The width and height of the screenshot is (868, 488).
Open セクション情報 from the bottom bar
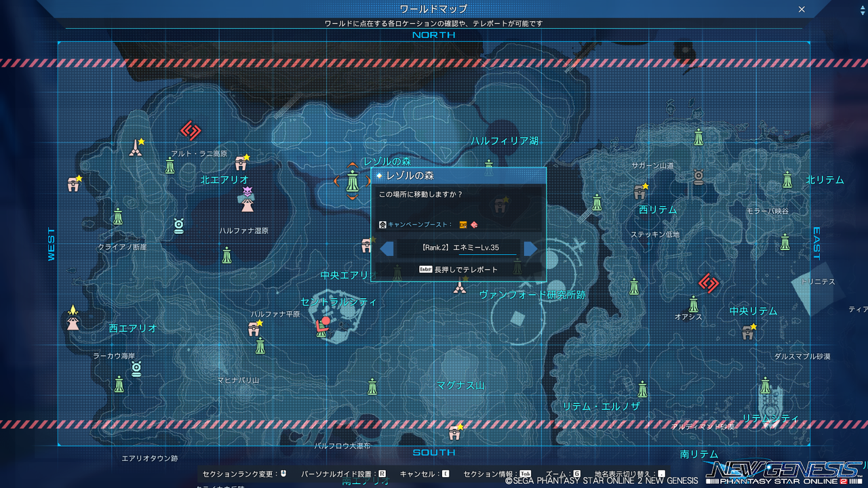(x=497, y=474)
